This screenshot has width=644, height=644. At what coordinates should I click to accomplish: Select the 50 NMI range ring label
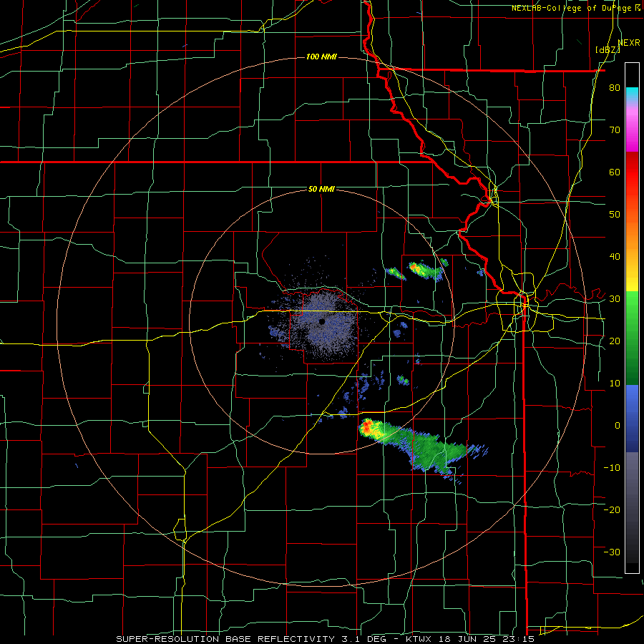[x=321, y=189]
